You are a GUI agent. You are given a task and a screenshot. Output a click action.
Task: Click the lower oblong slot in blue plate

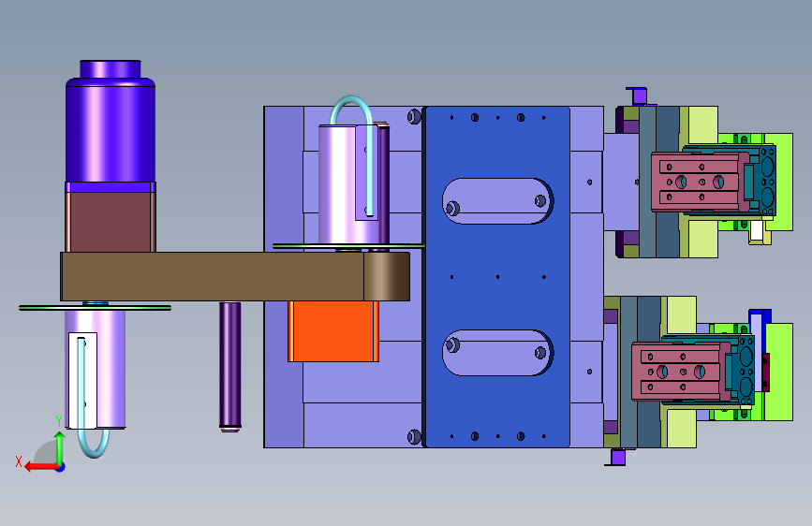point(497,353)
